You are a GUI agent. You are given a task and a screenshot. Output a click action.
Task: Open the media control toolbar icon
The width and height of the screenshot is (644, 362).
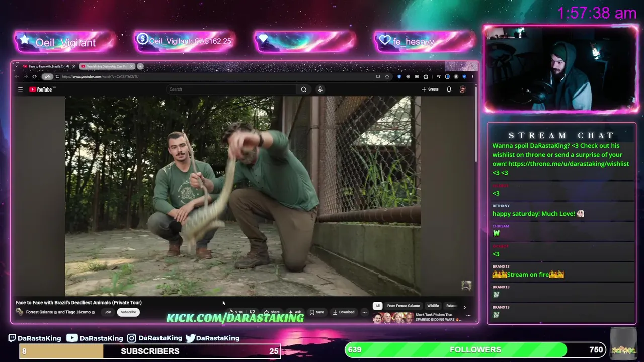point(439,77)
